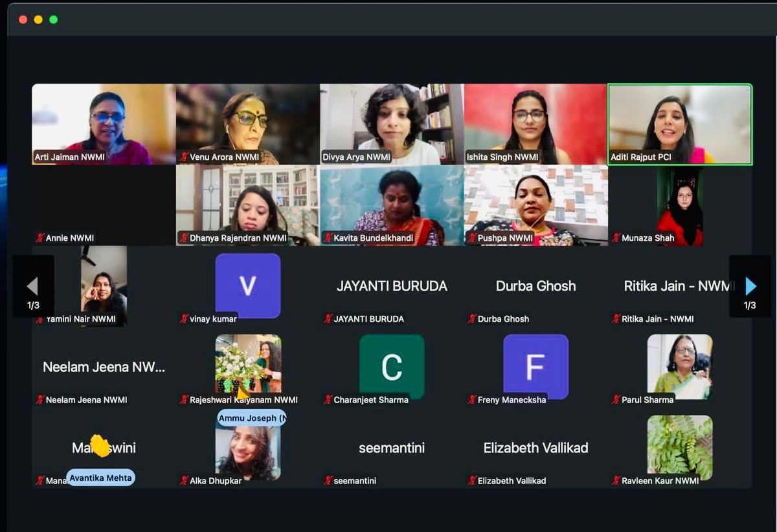777x532 pixels.
Task: Click large Ritika Jain - NWMI tile name
Action: click(679, 286)
